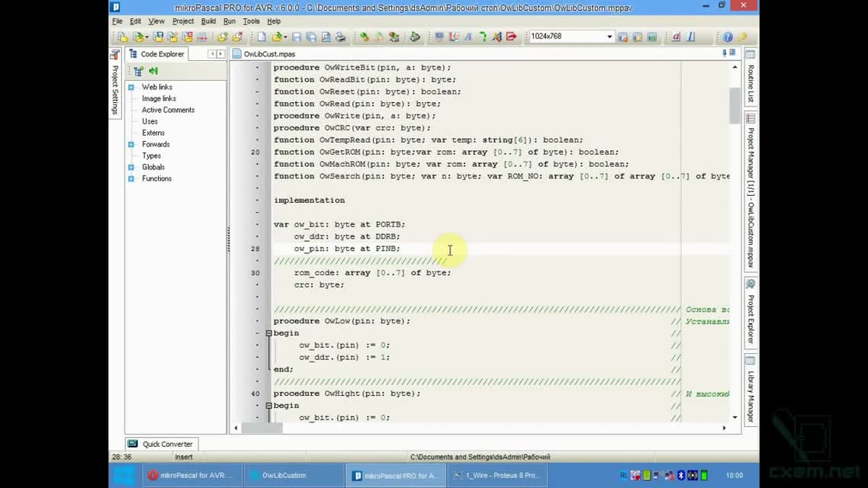Click the italic 'a' font options icon
The image size is (868, 488).
tap(676, 37)
